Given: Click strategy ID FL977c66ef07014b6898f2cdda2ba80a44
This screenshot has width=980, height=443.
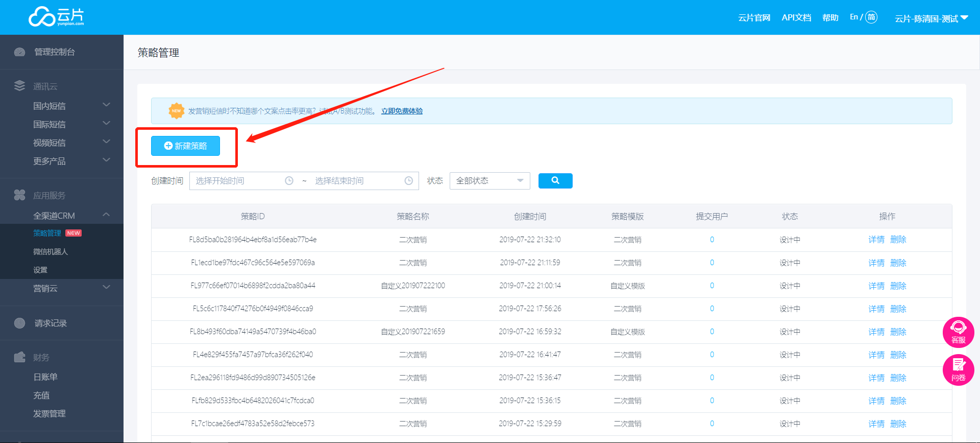Looking at the screenshot, I should (253, 286).
